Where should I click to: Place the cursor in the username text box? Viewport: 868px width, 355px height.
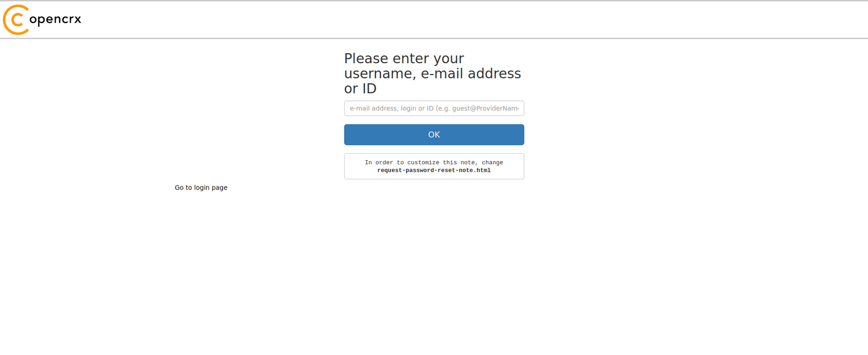tap(434, 109)
